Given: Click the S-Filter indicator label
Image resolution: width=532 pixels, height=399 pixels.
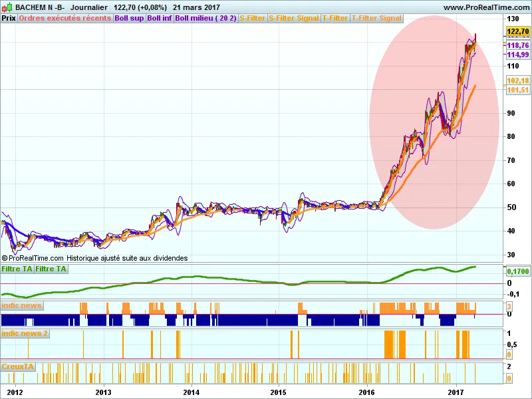Looking at the screenshot, I should point(252,18).
